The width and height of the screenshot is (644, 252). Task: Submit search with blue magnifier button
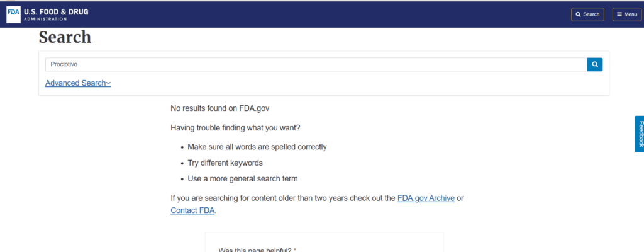[x=595, y=65]
